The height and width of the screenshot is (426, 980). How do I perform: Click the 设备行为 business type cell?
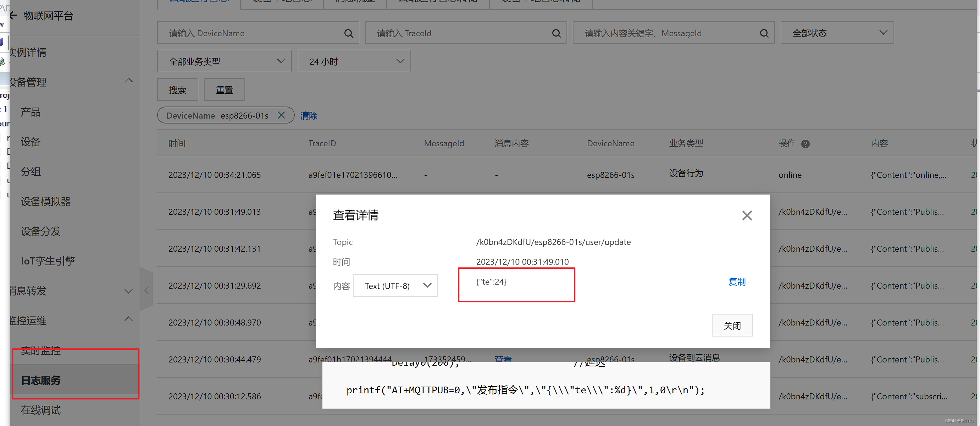(x=686, y=174)
